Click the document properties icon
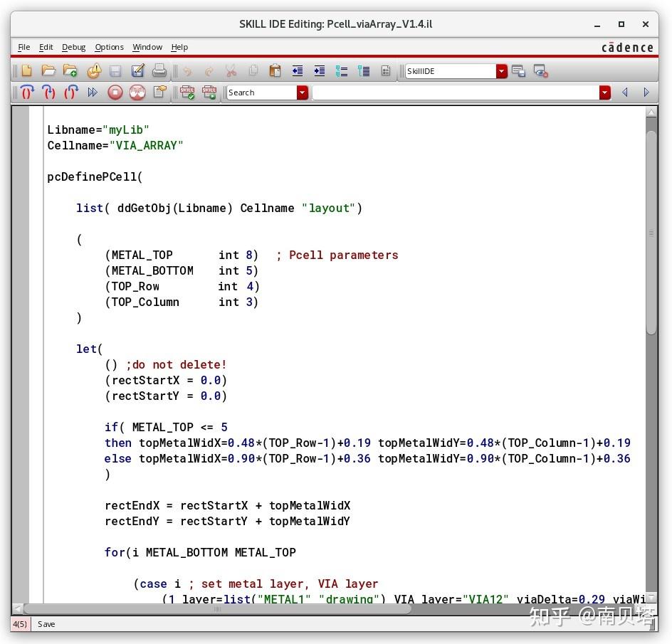This screenshot has width=672, height=644. pyautogui.click(x=385, y=71)
